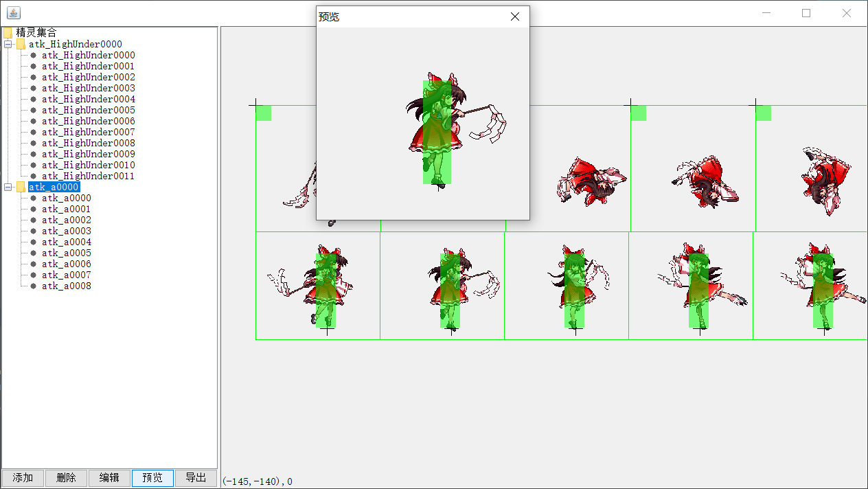The image size is (868, 489).
Task: Click the 预览 (preview) button
Action: 152,478
